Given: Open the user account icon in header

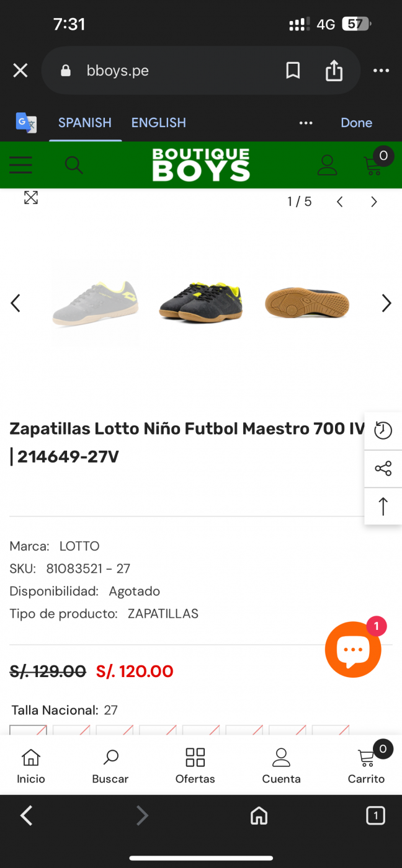Looking at the screenshot, I should coord(327,165).
